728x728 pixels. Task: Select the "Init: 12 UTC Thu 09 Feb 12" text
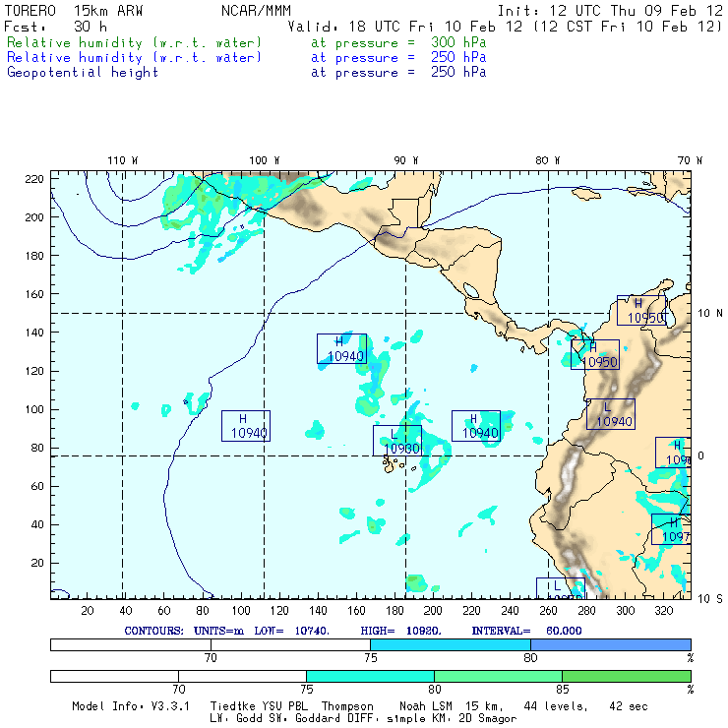click(611, 11)
